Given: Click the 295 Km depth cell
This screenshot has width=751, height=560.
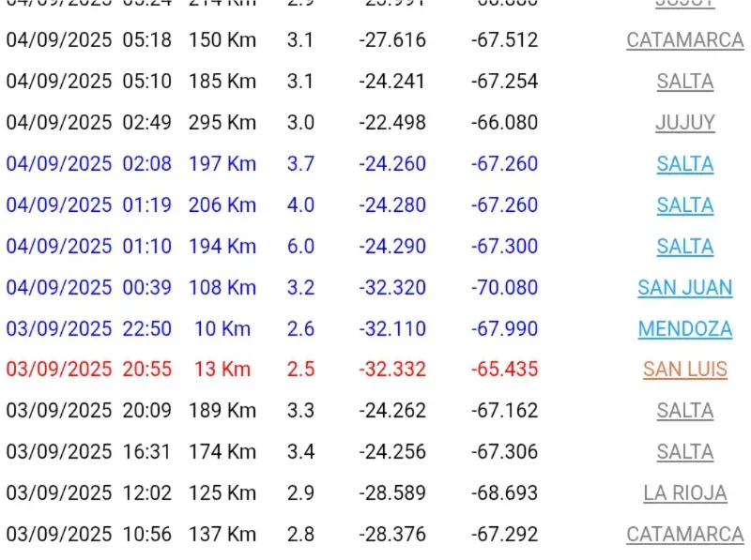Looking at the screenshot, I should click(222, 123).
